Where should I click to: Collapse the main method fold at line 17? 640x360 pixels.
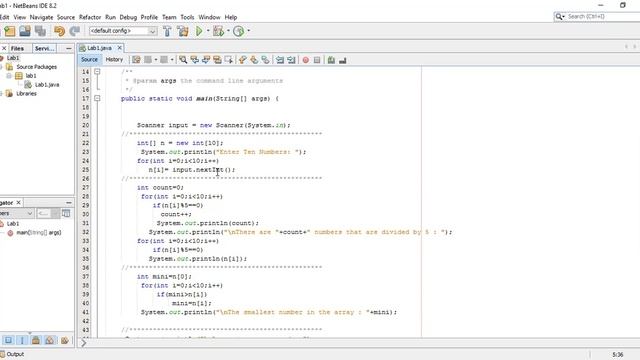pyautogui.click(x=97, y=98)
